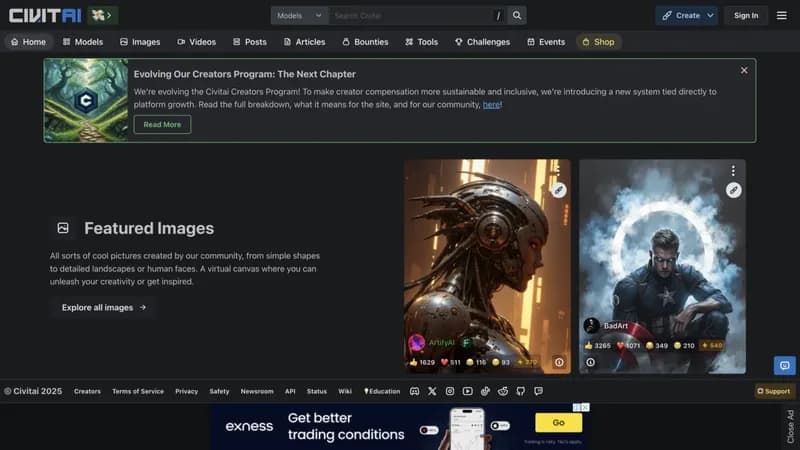Open the hamburger main menu

click(782, 15)
